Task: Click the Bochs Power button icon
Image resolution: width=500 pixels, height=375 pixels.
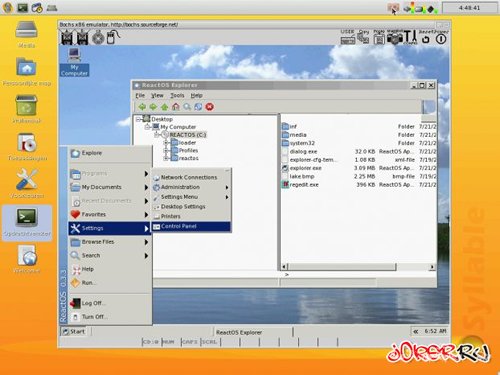Action: pyautogui.click(x=441, y=39)
